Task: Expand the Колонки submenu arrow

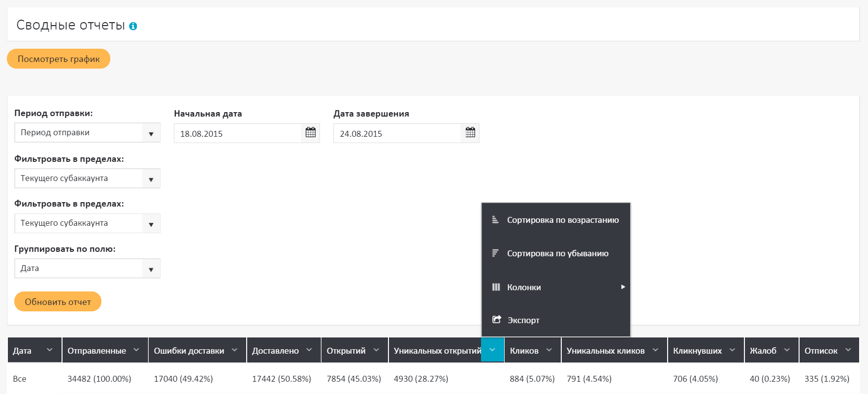Action: point(623,287)
